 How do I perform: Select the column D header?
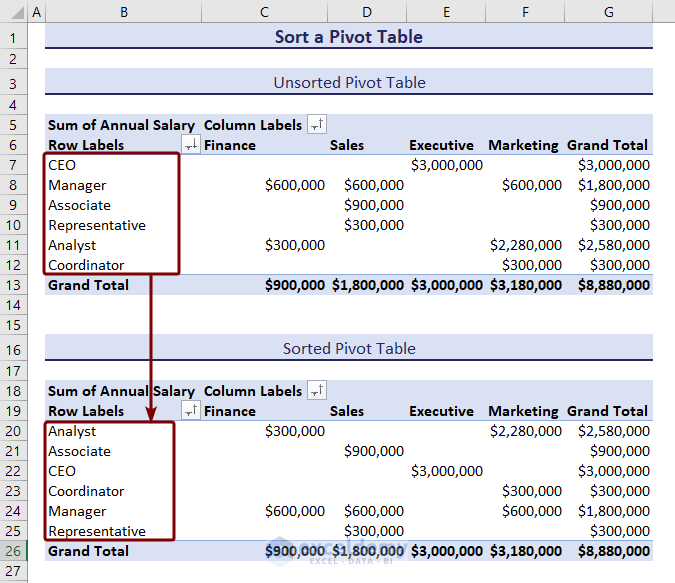366,12
